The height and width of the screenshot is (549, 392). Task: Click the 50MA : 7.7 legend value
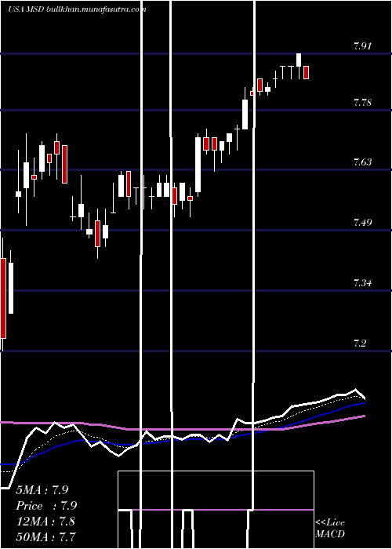(x=45, y=536)
